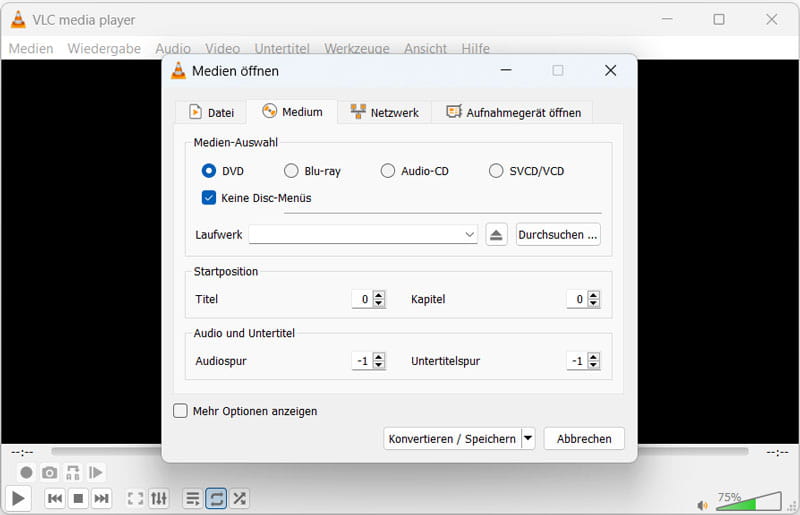Cancel the dialog with Abbrechen
This screenshot has height=515, width=800.
pos(584,438)
